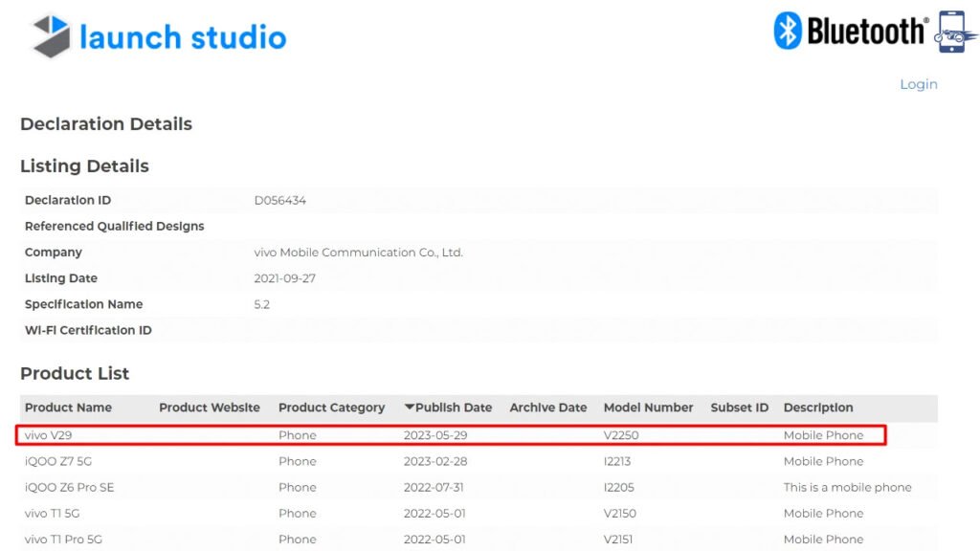Click publish date 2023-05-29
The height and width of the screenshot is (551, 980).
coord(435,435)
